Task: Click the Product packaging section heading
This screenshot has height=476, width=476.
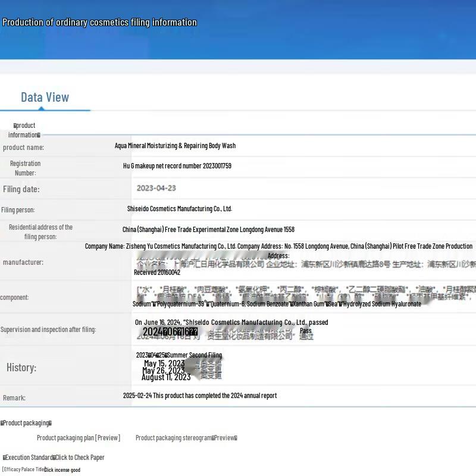Action: 26,423
